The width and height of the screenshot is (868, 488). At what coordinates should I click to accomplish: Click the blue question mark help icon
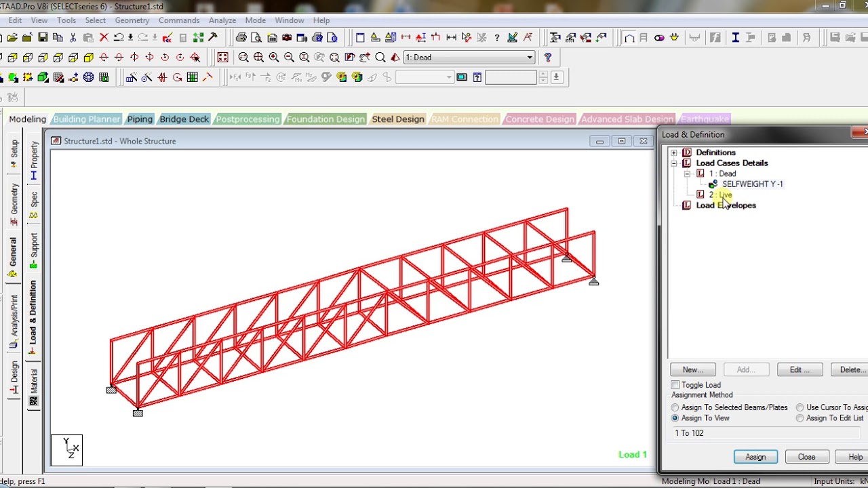pyautogui.click(x=548, y=58)
